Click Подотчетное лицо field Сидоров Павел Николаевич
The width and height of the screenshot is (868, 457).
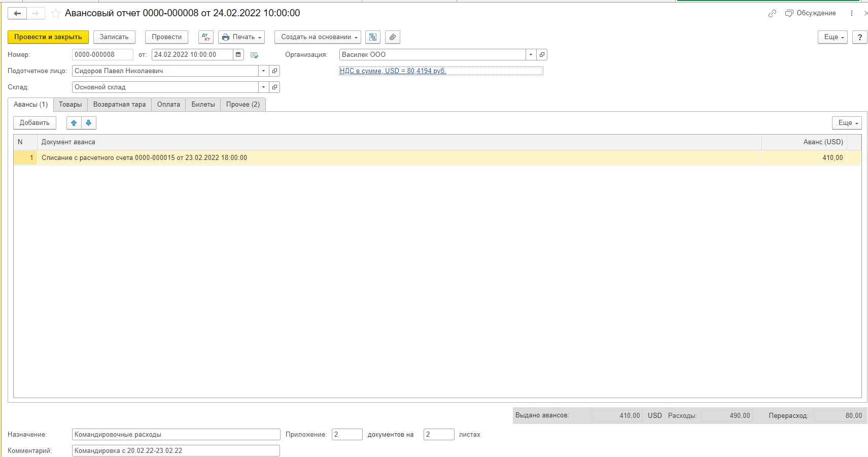165,71
